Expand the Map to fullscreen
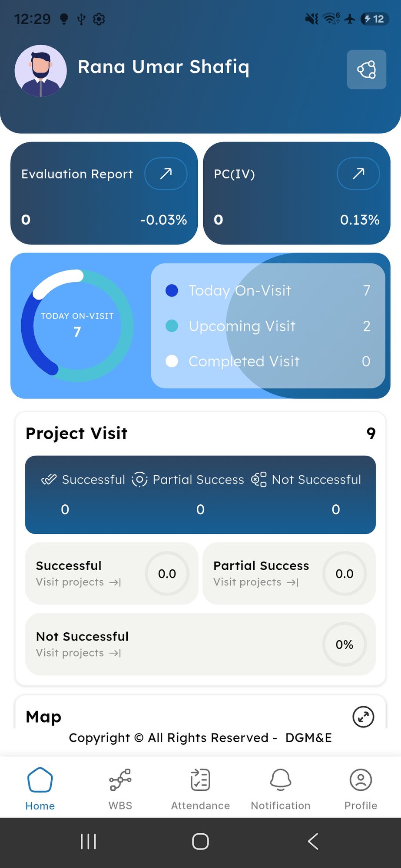 point(363,717)
